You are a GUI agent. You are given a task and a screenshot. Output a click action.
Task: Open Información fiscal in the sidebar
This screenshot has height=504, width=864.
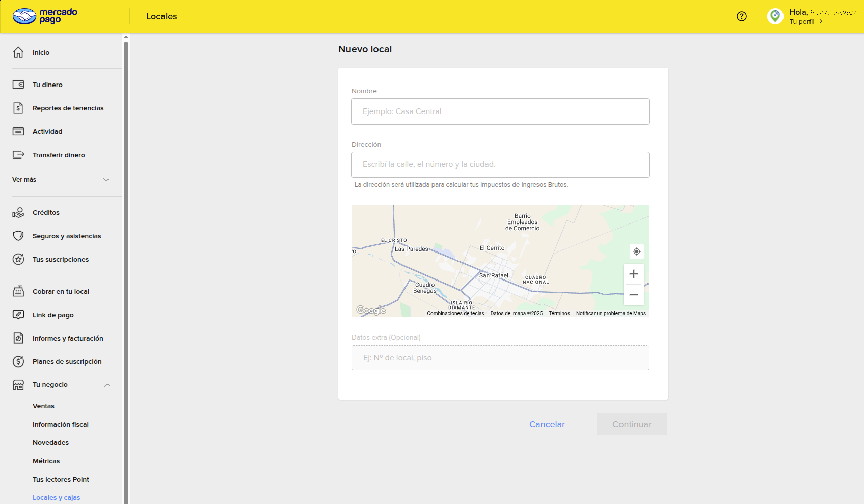pyautogui.click(x=61, y=424)
